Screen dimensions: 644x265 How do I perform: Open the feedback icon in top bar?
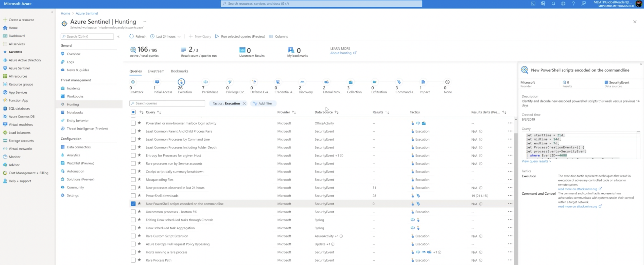point(584,3)
